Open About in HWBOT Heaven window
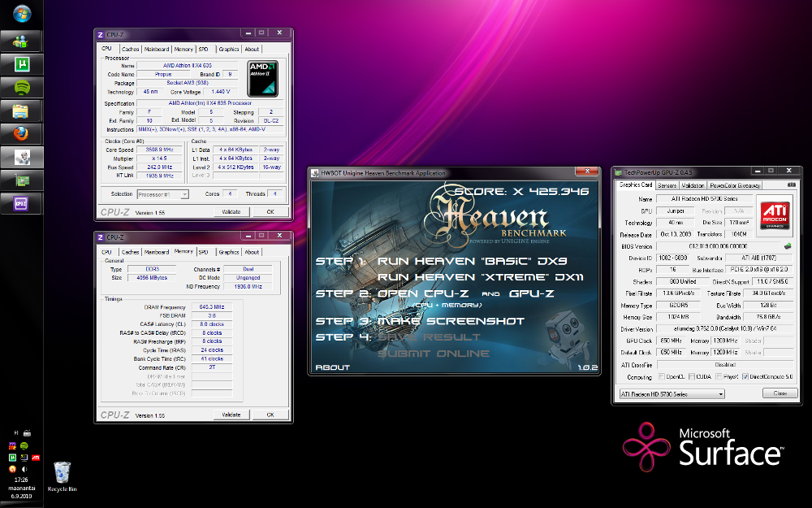This screenshot has width=812, height=508. point(332,367)
